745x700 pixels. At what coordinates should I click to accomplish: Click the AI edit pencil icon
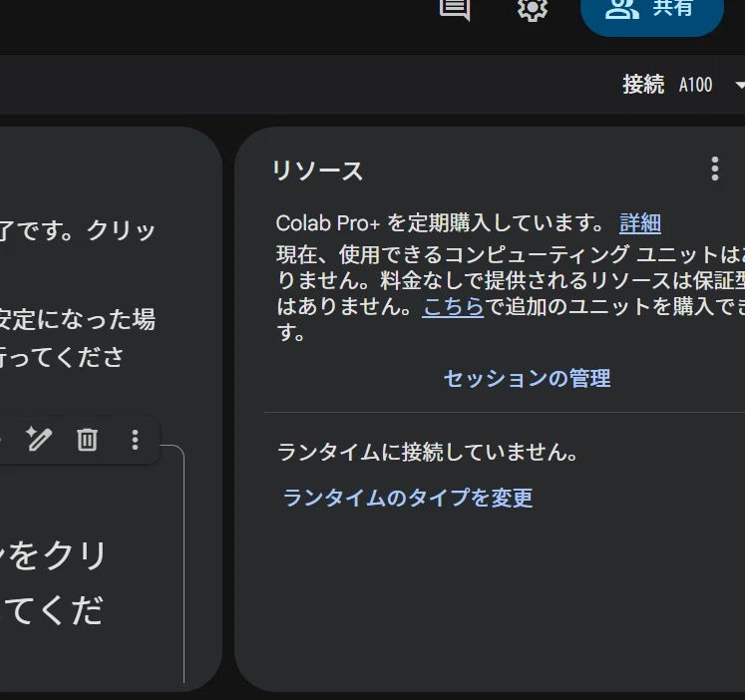pos(39,440)
